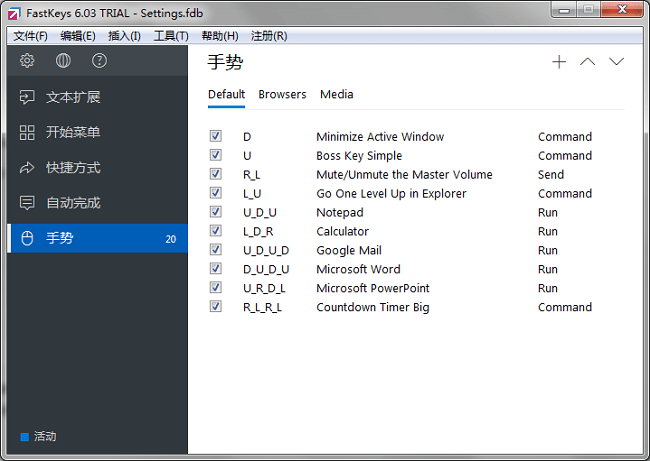Image resolution: width=650 pixels, height=461 pixels.
Task: Open the help question mark icon
Action: pyautogui.click(x=99, y=61)
